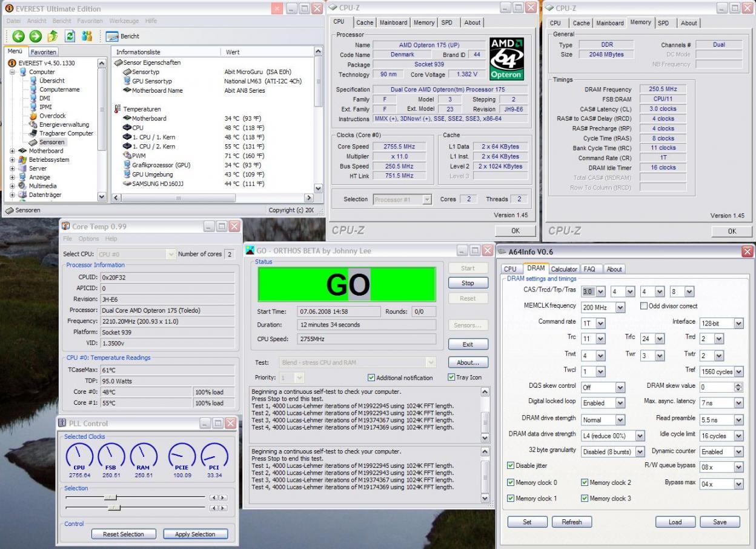756x549 pixels.
Task: Click EVEREST up-level folder arrow icon
Action: pyautogui.click(x=53, y=36)
